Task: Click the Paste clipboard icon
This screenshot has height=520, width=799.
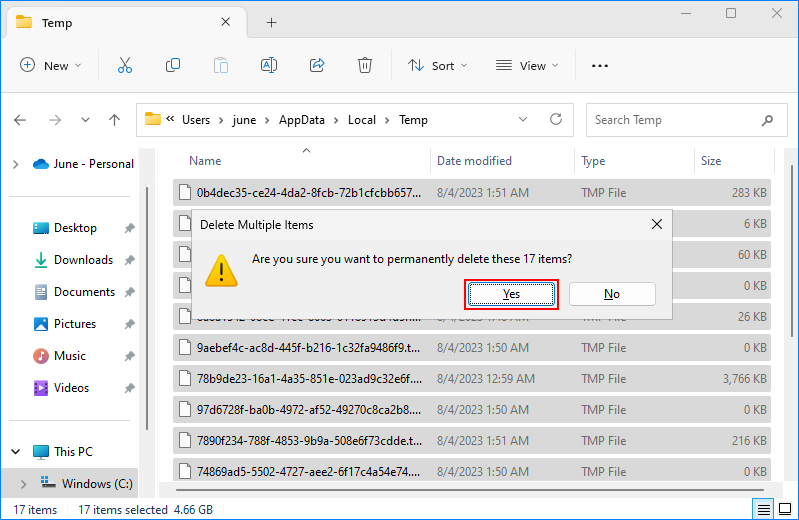Action: click(221, 65)
